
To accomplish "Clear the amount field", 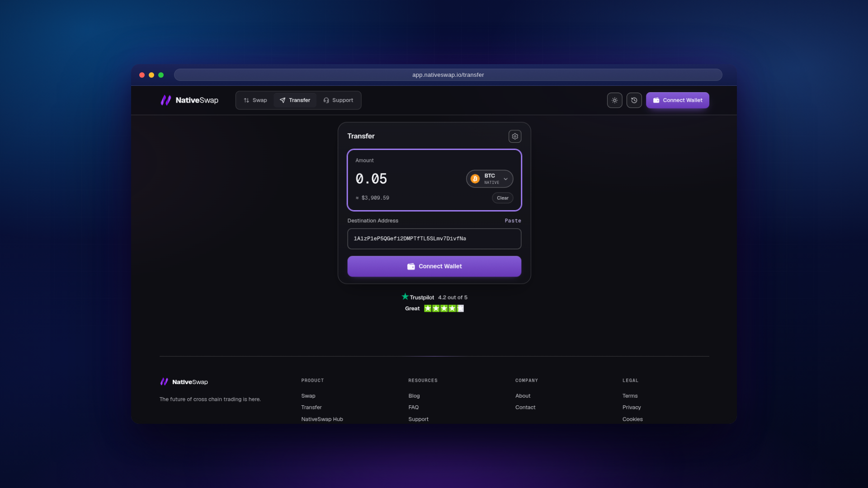I will (502, 198).
